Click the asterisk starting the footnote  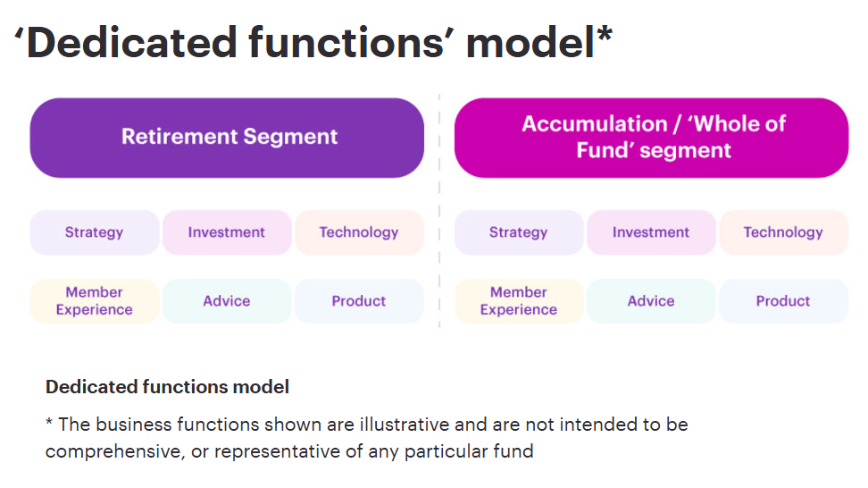pos(49,422)
